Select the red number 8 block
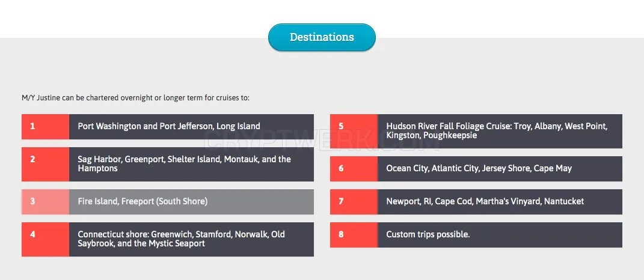Screen dimensions: 644x280 pos(354,235)
